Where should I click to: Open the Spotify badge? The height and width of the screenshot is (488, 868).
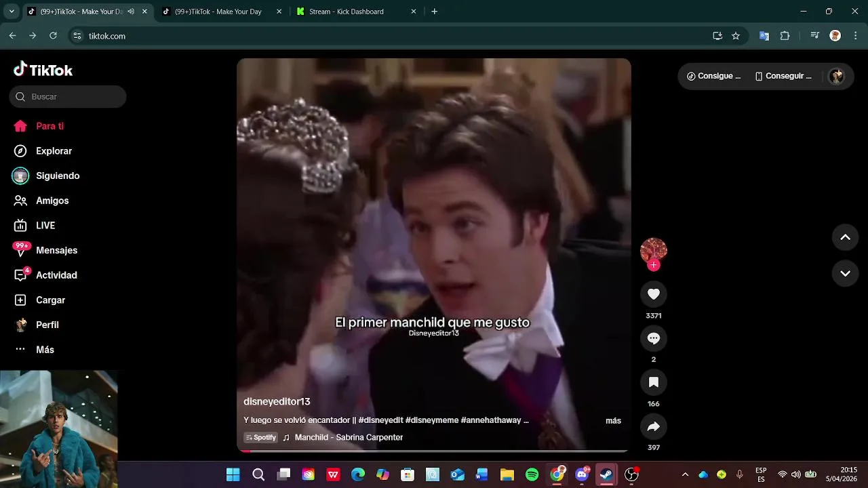tap(261, 438)
